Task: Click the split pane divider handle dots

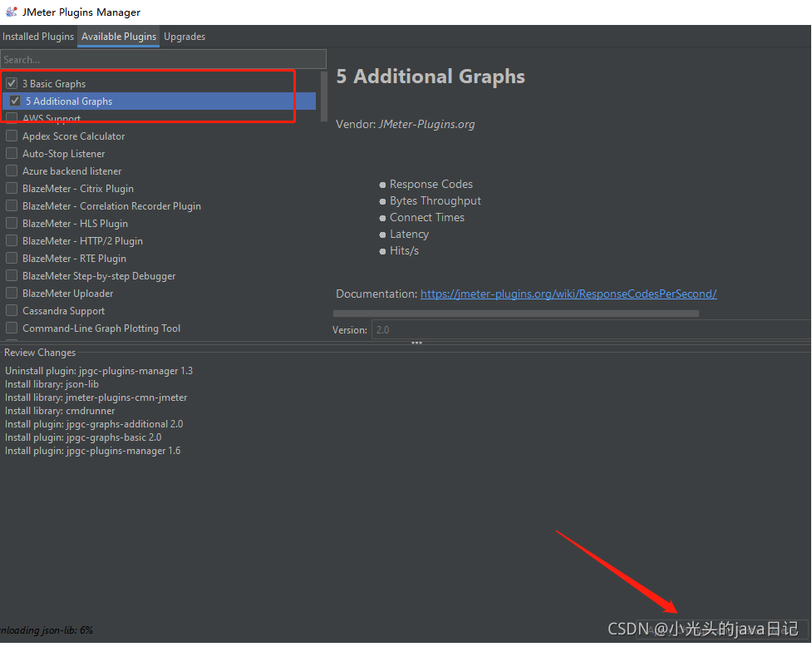Action: [416, 343]
